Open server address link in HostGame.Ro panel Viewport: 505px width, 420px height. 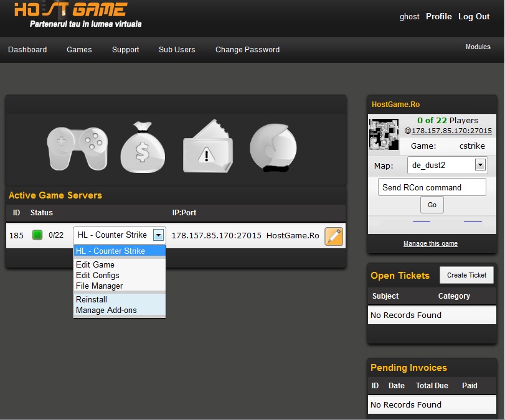coord(451,131)
